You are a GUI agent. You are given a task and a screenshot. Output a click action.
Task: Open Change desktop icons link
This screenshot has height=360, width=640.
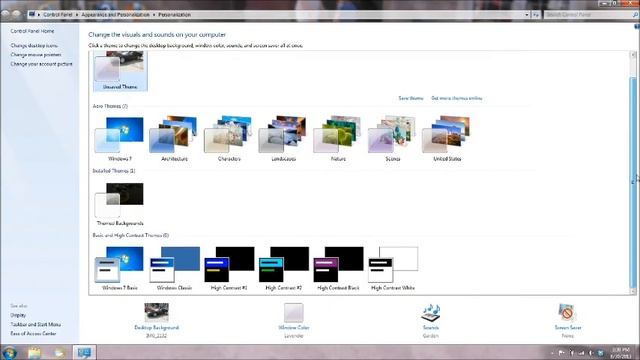[34, 46]
